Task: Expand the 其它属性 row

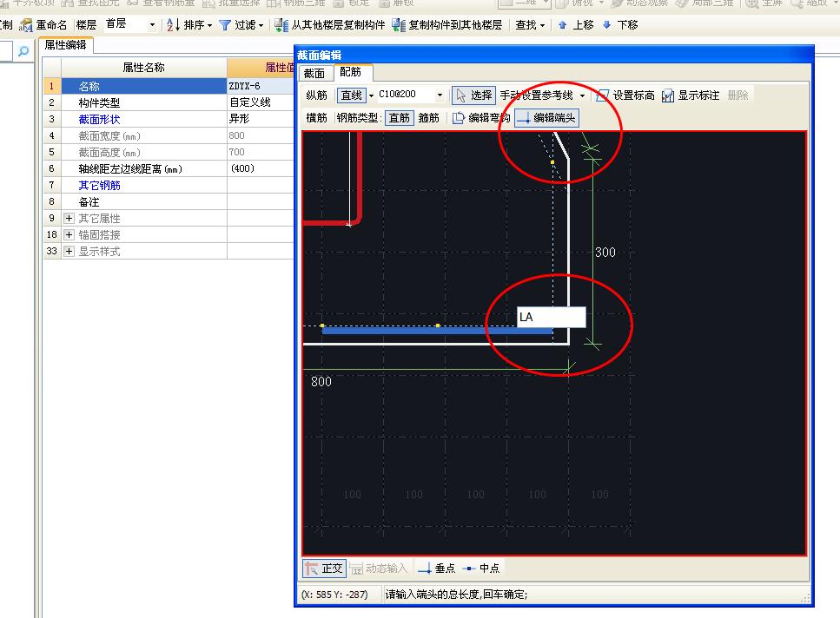Action: (69, 219)
